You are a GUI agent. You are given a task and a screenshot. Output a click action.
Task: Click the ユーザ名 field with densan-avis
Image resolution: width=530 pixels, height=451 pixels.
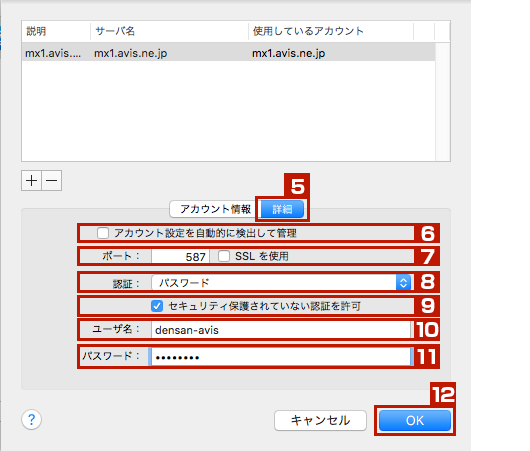click(x=281, y=330)
